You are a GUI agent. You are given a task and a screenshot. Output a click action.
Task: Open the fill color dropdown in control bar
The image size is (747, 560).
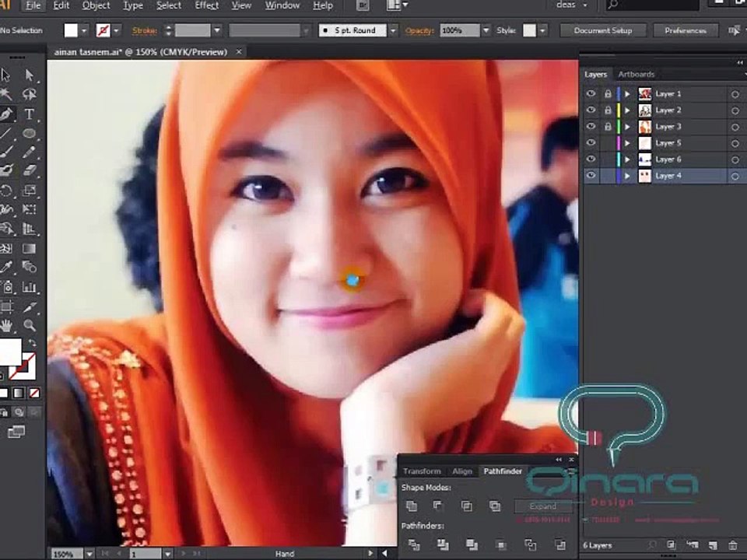point(84,30)
